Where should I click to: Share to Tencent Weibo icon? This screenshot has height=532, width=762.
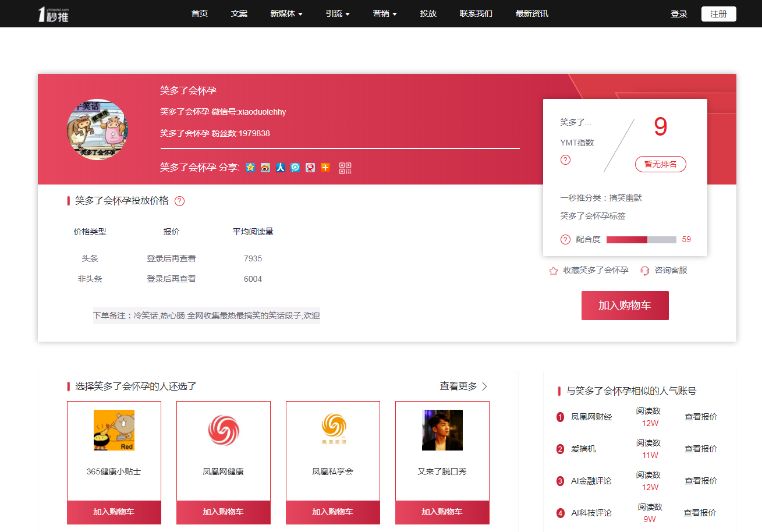[296, 168]
